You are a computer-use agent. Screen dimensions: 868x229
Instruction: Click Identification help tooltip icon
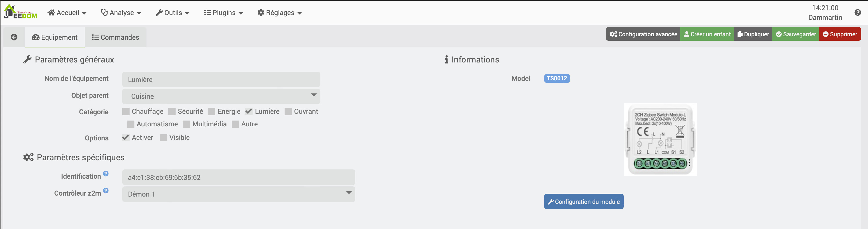point(106,174)
